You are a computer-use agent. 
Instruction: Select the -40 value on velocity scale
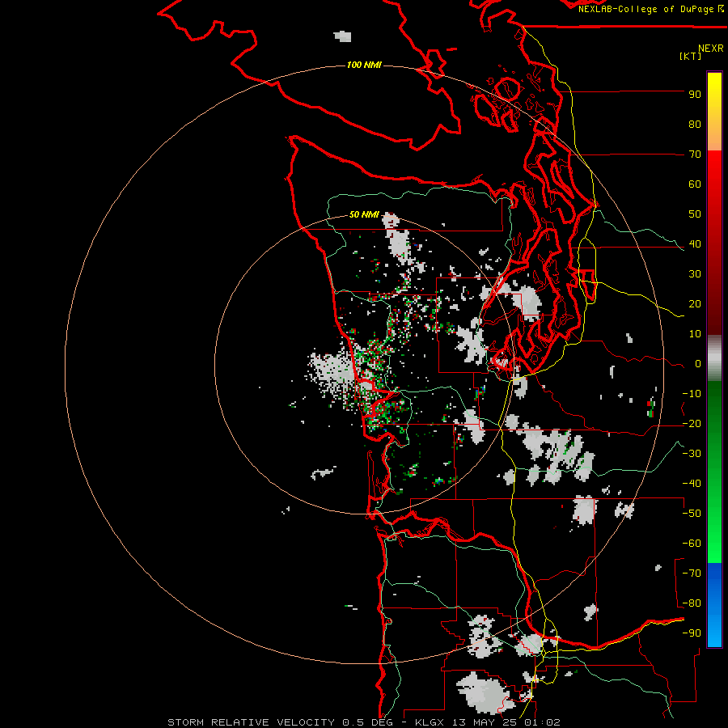coord(692,484)
